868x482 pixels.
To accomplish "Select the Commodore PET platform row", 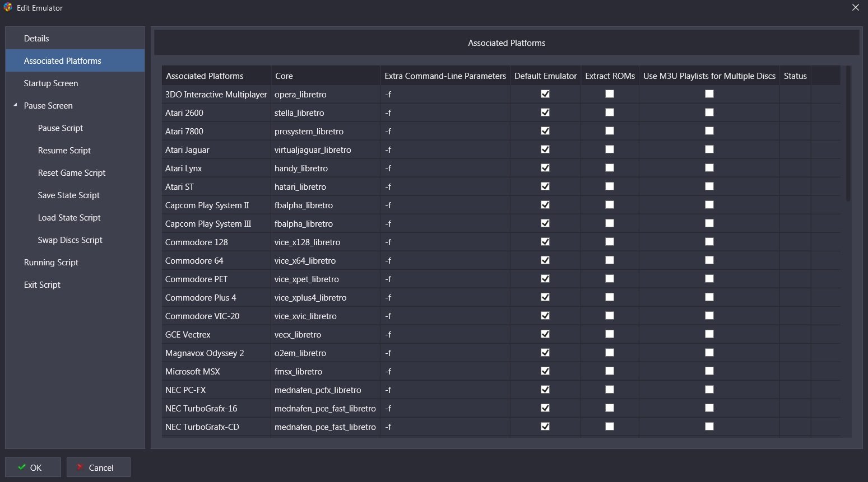I will [x=501, y=279].
